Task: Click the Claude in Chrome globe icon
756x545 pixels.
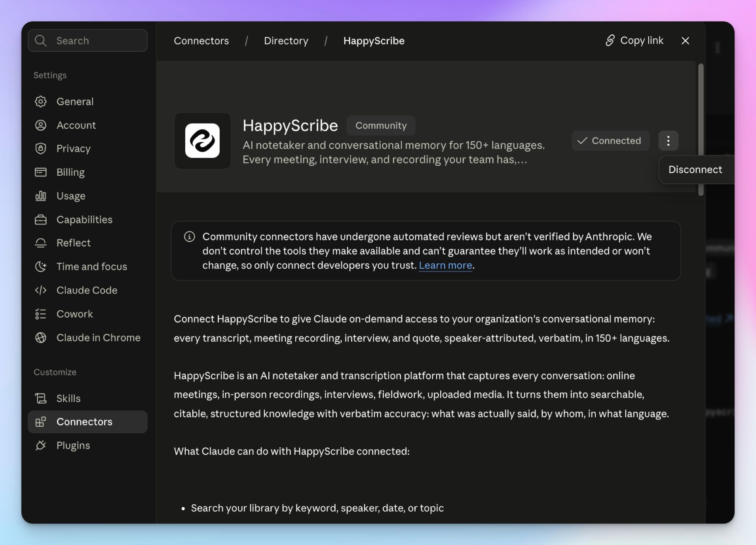Action: click(41, 338)
